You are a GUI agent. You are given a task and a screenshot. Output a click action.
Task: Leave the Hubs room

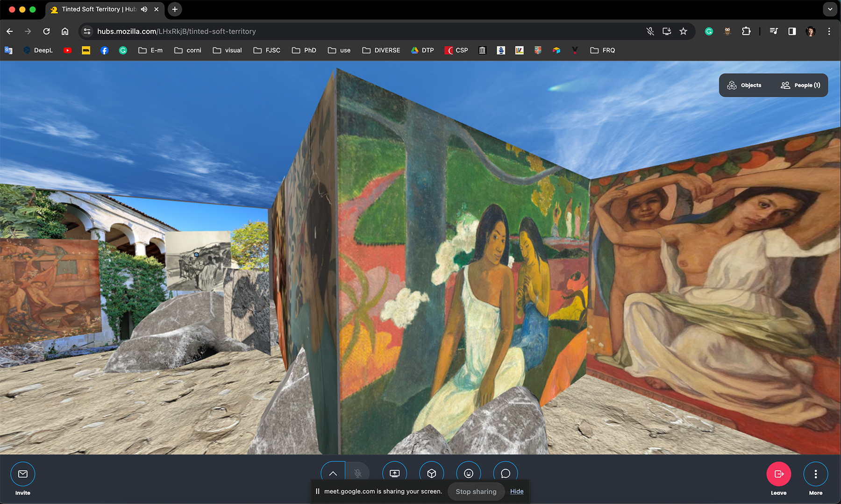coord(778,474)
